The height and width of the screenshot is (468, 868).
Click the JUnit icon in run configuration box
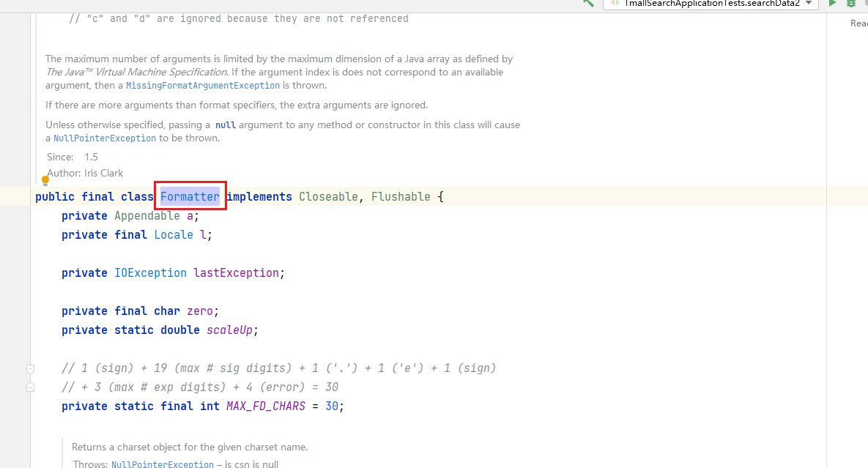pyautogui.click(x=615, y=4)
